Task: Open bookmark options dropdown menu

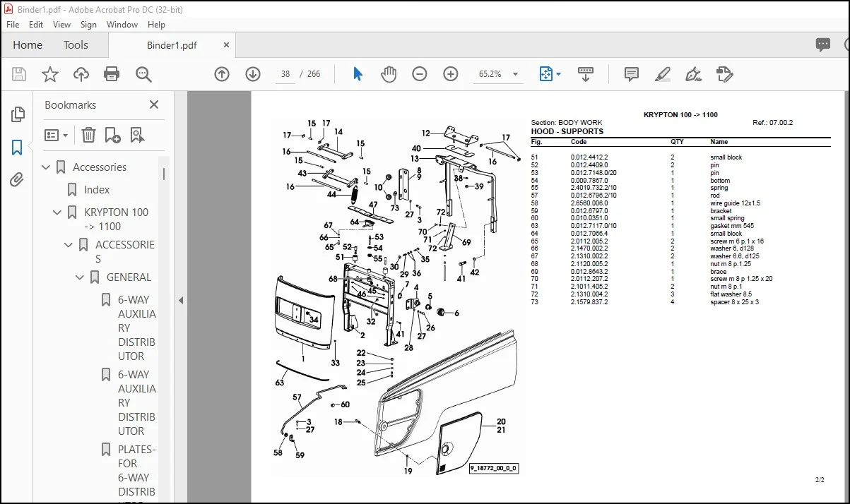Action: point(56,135)
